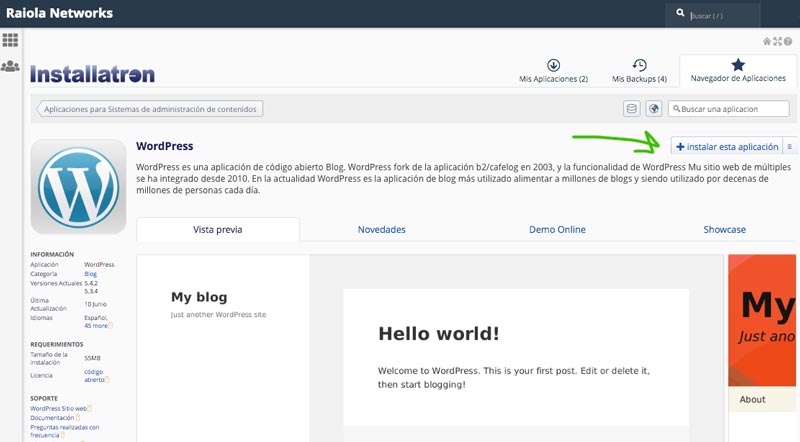
Task: Open the Showcase tab
Action: pos(724,230)
